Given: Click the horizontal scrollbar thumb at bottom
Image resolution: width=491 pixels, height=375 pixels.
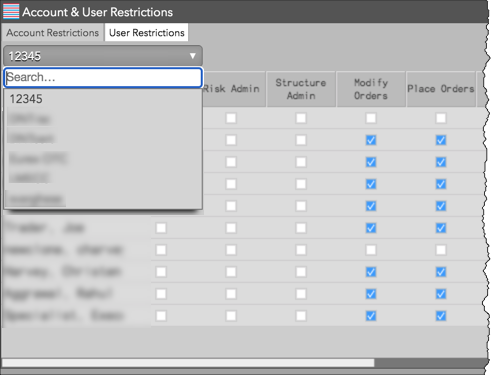Looking at the screenshot, I should 188,363.
